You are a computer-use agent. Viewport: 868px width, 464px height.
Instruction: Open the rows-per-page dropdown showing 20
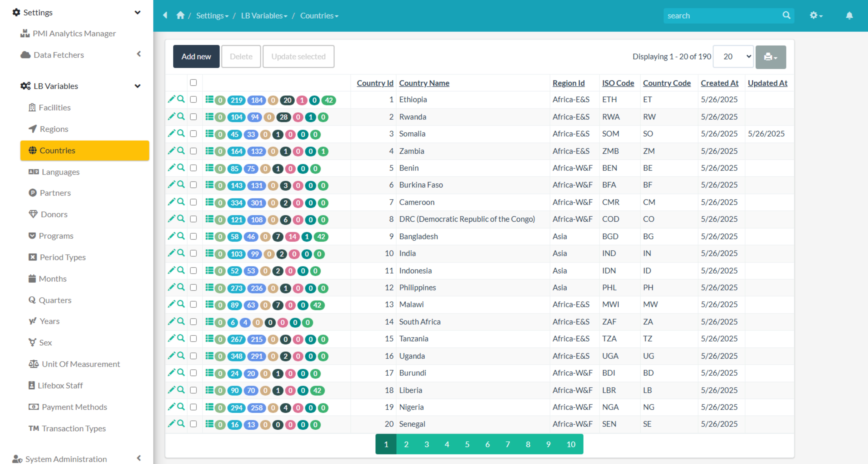733,57
